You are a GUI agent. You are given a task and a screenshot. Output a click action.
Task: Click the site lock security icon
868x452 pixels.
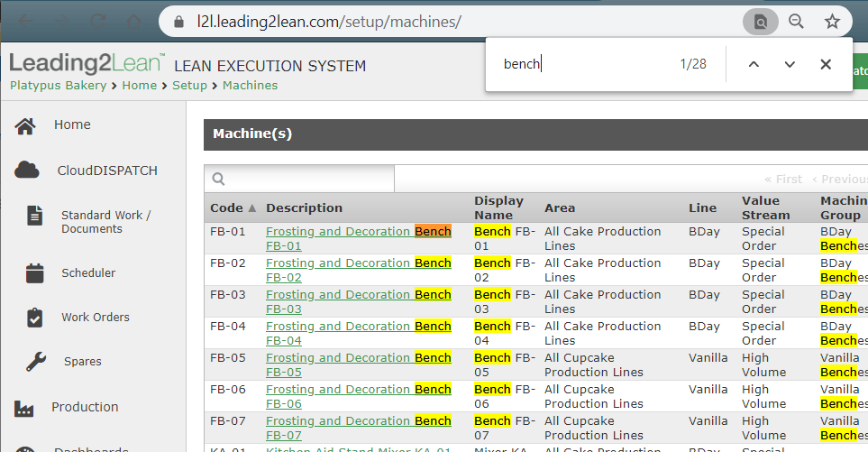tap(178, 23)
